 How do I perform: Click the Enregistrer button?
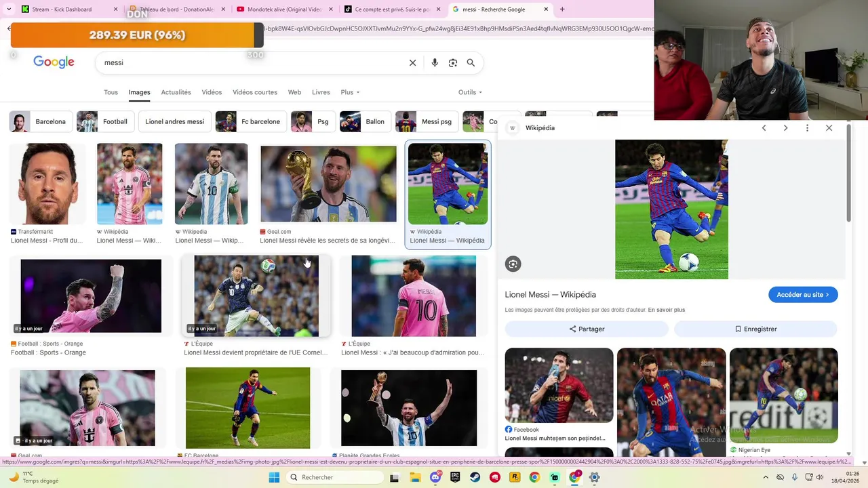(x=755, y=329)
